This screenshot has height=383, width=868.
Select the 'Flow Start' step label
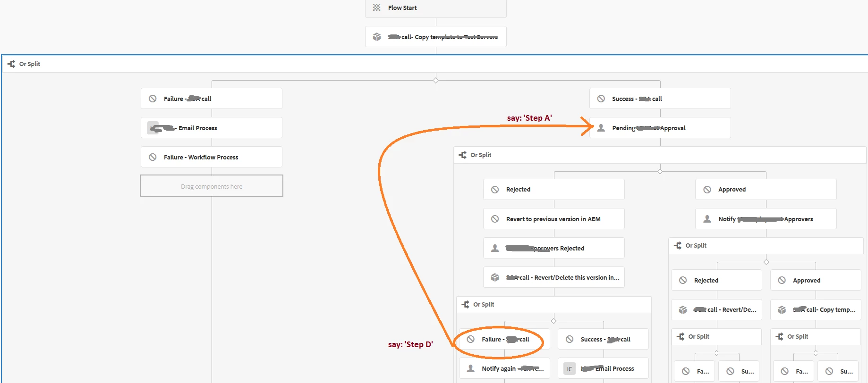tap(402, 8)
